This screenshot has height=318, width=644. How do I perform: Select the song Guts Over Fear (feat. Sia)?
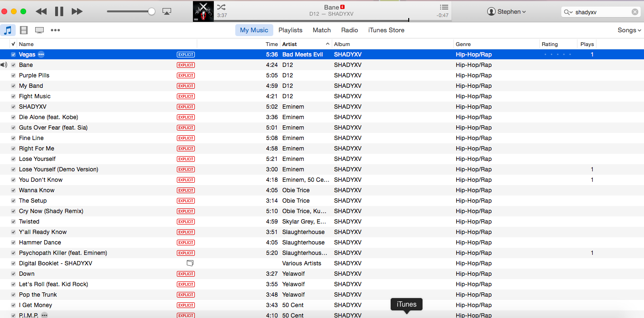53,128
